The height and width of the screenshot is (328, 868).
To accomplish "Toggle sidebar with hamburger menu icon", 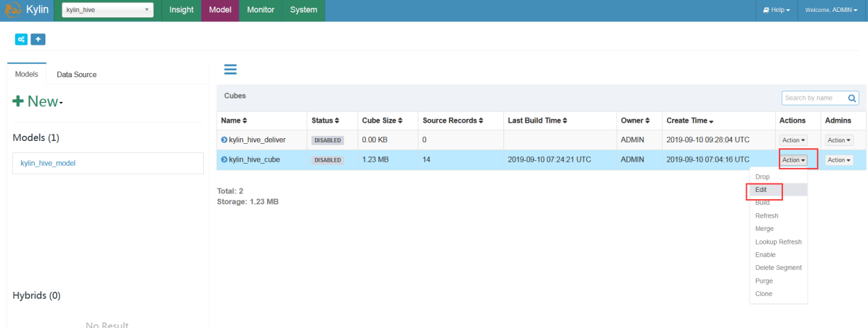I will click(230, 69).
